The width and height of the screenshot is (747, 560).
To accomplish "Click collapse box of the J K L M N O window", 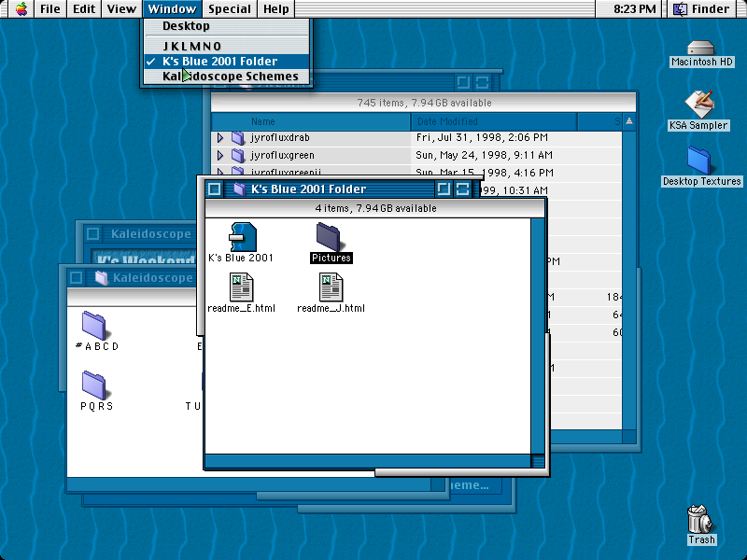I will point(482,82).
